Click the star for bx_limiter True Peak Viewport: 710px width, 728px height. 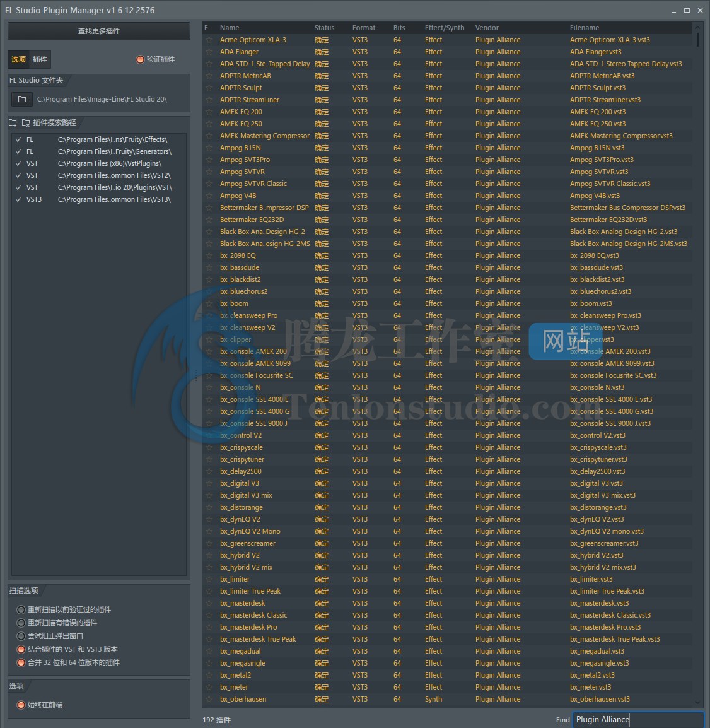pos(209,591)
